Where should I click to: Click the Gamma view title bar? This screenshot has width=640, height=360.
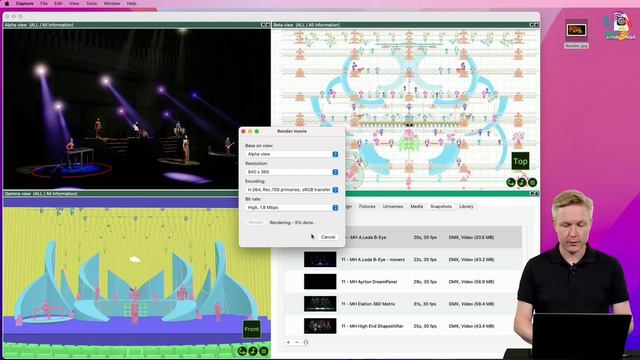(137, 193)
